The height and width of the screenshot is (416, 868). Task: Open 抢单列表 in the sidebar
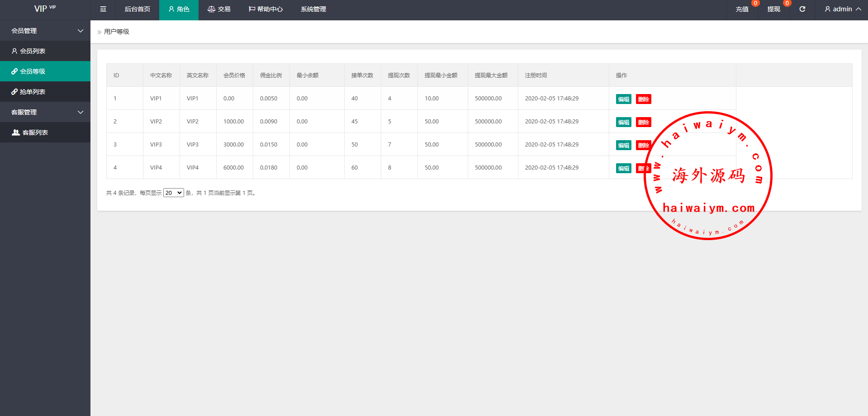pyautogui.click(x=33, y=92)
